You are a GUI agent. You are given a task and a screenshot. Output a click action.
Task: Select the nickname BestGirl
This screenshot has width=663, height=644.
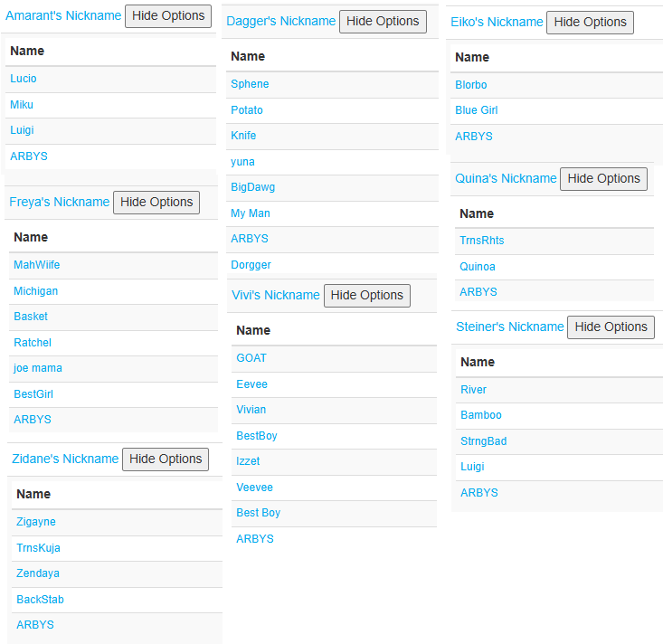[x=33, y=394]
